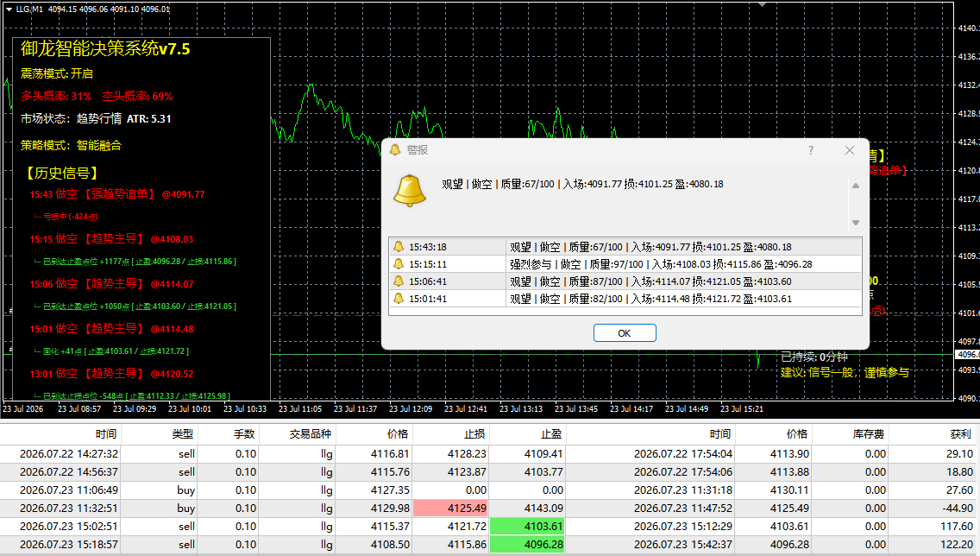Open the alert dialog help question mark
The width and height of the screenshot is (980, 556).
811,150
